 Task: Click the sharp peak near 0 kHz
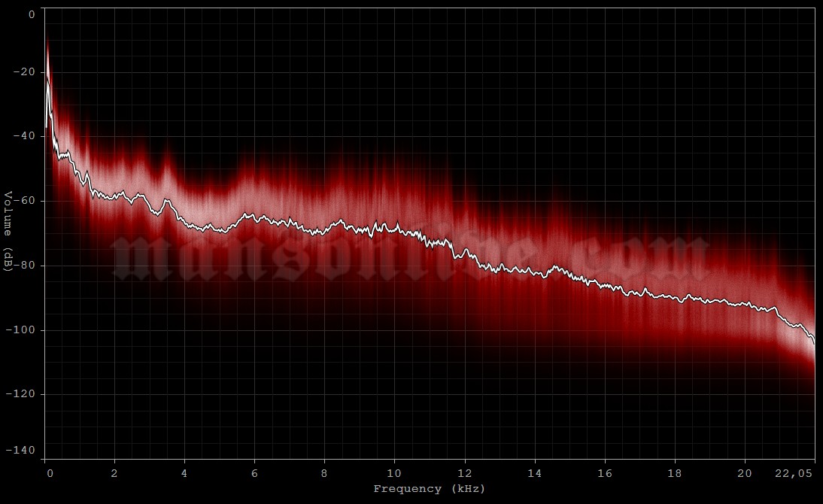point(49,41)
